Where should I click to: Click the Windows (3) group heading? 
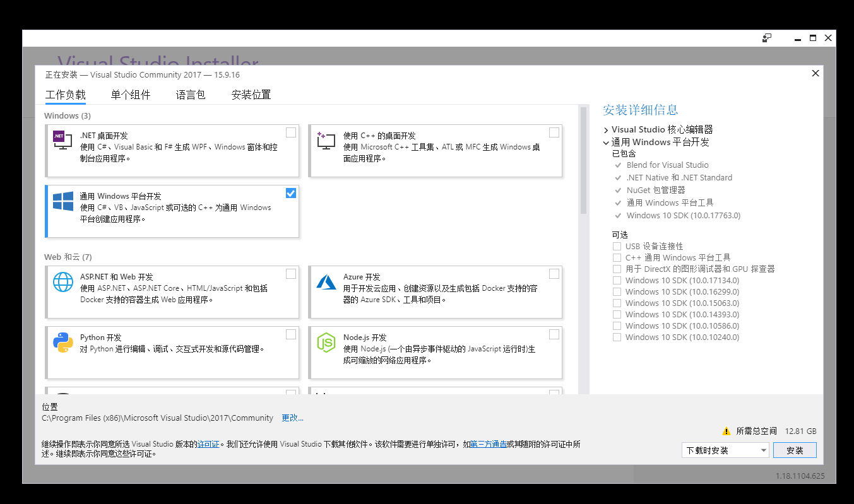68,116
